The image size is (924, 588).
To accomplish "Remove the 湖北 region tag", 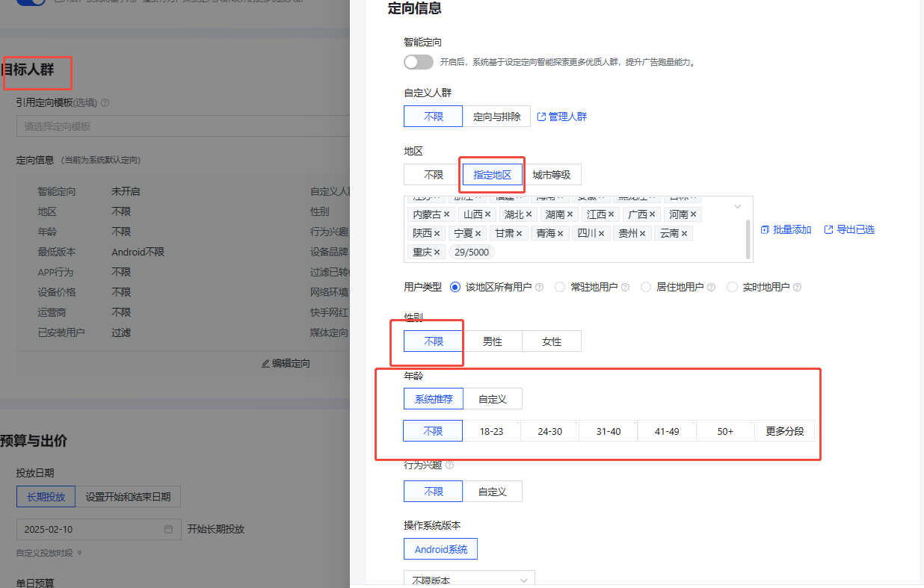I will [529, 214].
